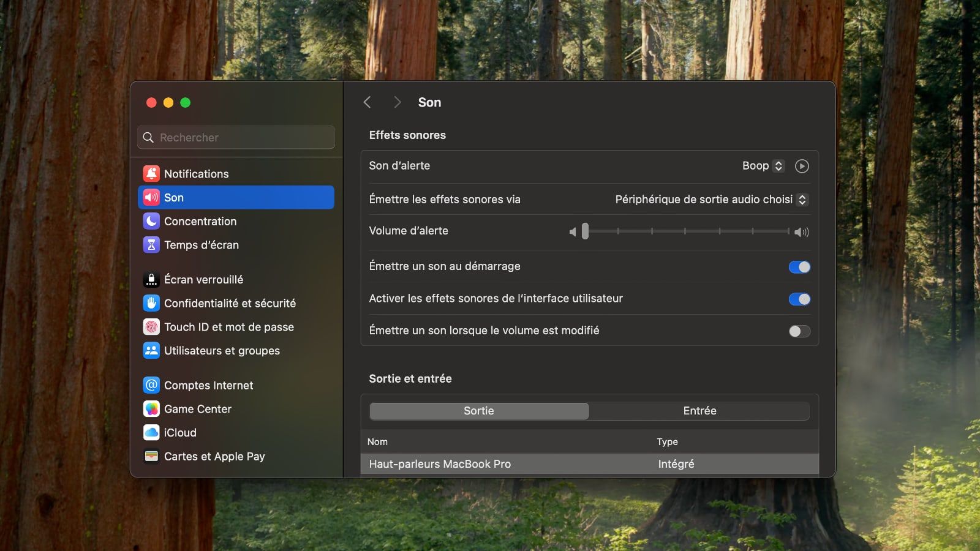Open Temps d'écran hourglass icon
Viewport: 980px width, 551px height.
151,245
